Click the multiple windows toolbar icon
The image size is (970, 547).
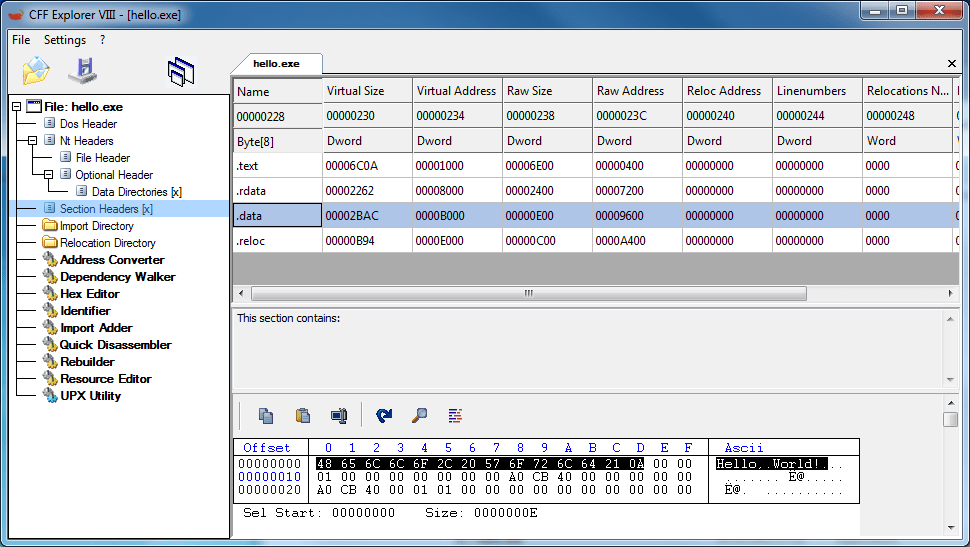(x=181, y=71)
